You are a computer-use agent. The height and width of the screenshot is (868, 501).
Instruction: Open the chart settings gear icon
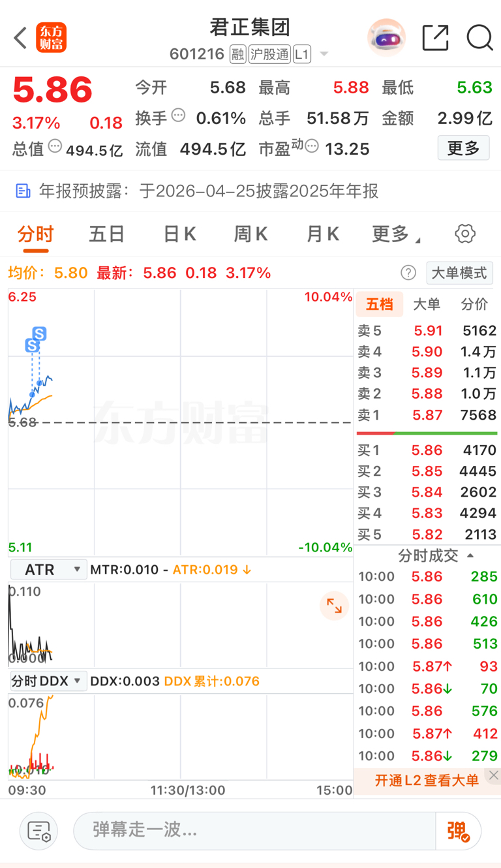[465, 234]
